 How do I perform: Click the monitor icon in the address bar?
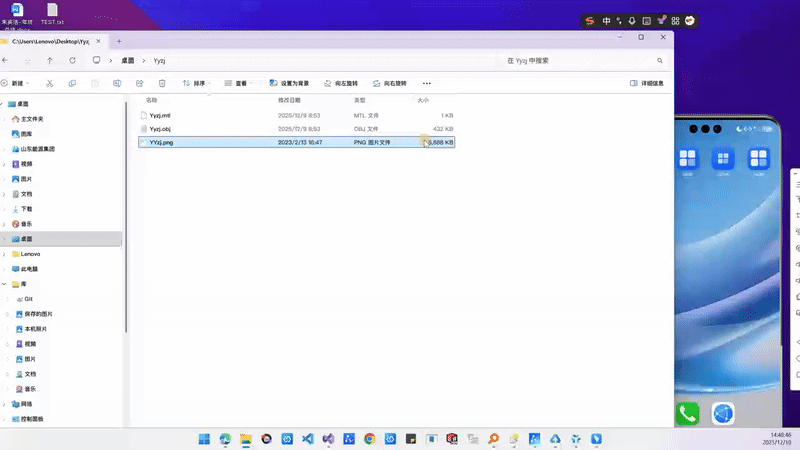[96, 60]
